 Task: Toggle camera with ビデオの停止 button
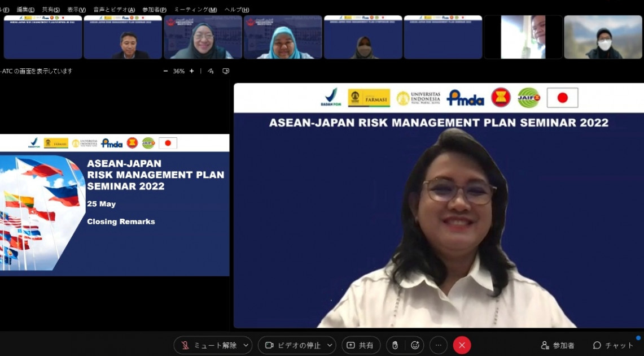292,345
